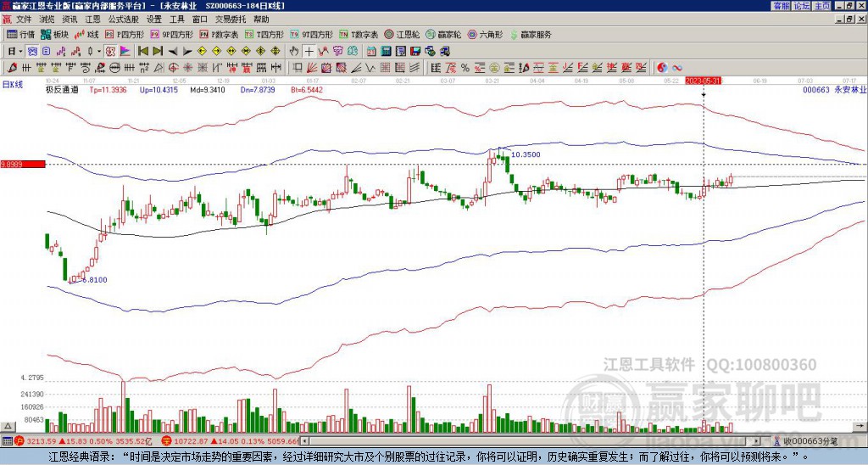Click the red-blue save disk icon
Image resolution: width=868 pixels, height=465 pixels.
pyautogui.click(x=415, y=52)
